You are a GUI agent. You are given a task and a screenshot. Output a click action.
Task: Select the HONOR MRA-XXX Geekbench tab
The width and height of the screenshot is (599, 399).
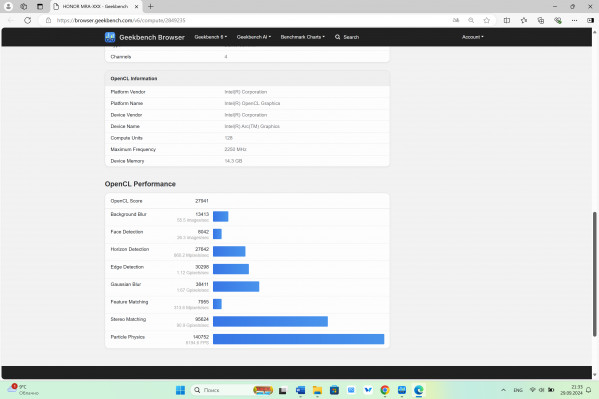click(96, 6)
